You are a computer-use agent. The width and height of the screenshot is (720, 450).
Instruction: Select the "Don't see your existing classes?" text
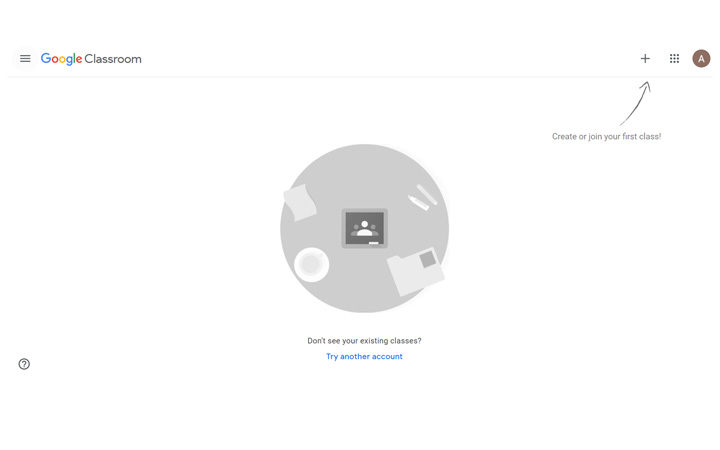pos(364,341)
